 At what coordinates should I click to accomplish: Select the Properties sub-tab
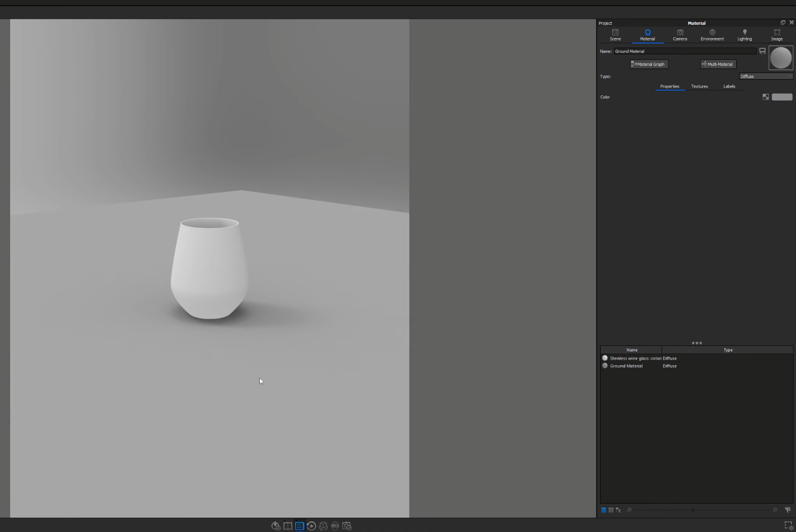(x=670, y=86)
